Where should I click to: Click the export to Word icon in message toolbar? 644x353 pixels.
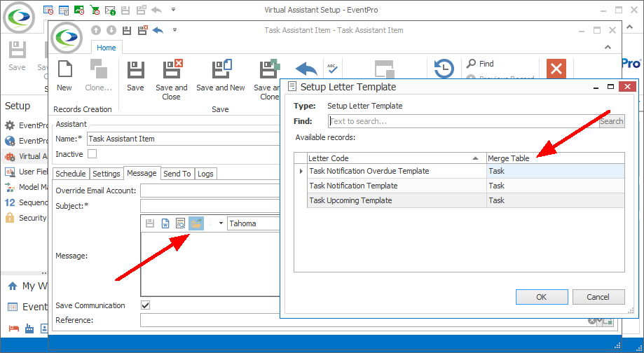coord(165,223)
